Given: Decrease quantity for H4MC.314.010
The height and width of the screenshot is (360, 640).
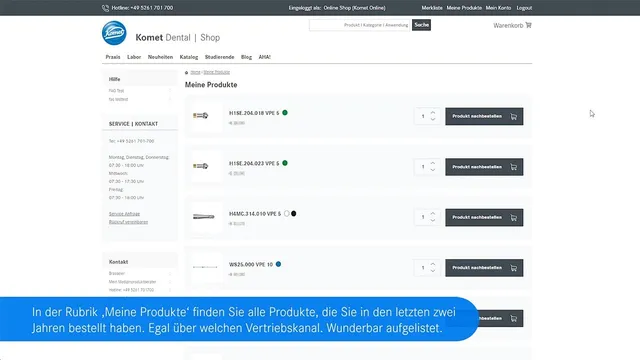Looking at the screenshot, I should coord(433,220).
